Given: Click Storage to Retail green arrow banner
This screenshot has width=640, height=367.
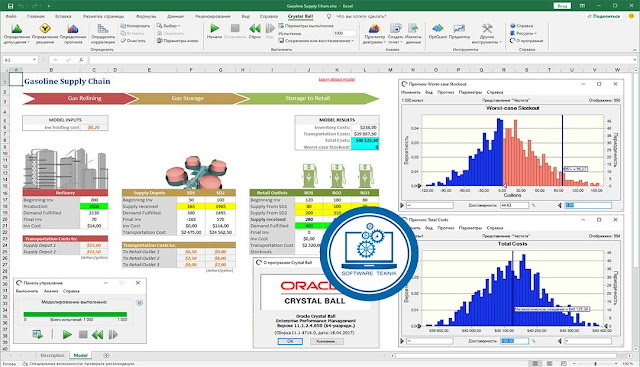Looking at the screenshot, I should 307,98.
